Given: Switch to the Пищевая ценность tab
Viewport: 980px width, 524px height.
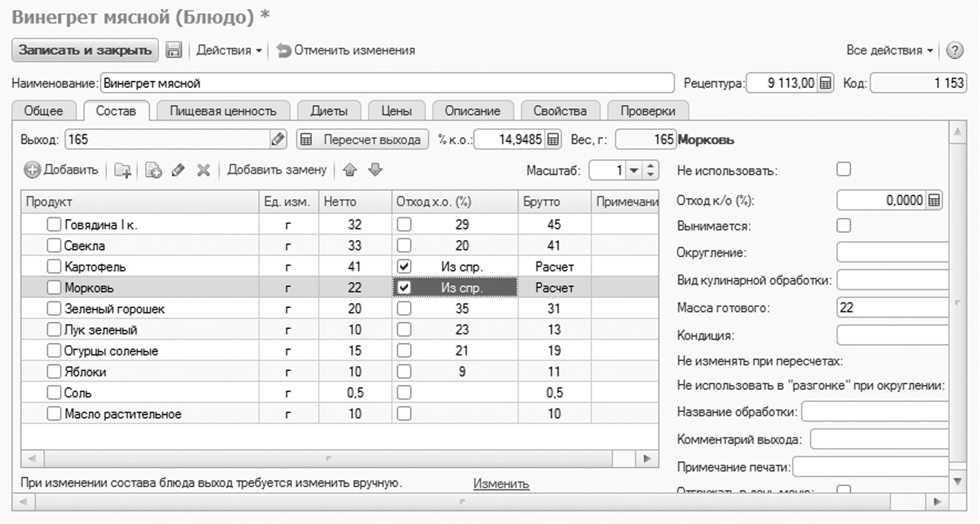Looking at the screenshot, I should click(x=223, y=111).
